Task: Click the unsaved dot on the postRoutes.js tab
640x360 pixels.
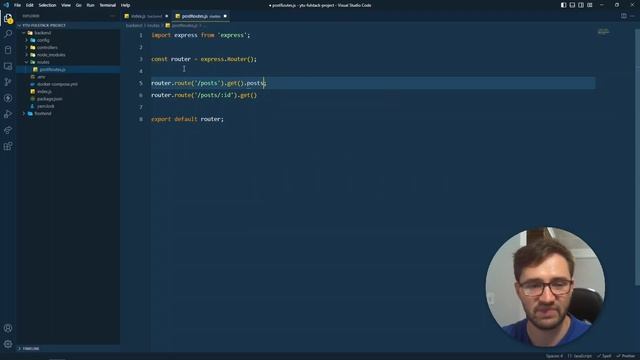Action: [x=225, y=16]
